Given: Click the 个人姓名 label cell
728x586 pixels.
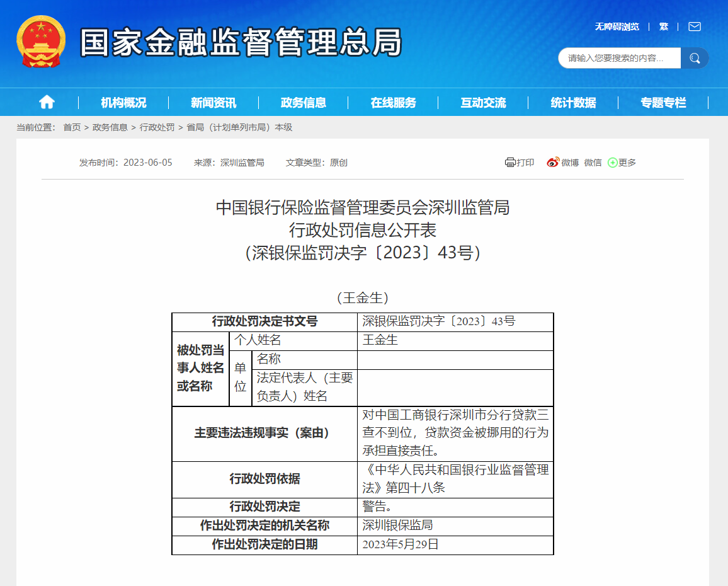Looking at the screenshot, I should (293, 341).
